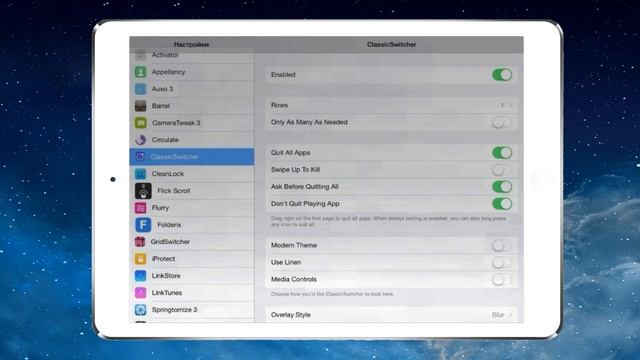Tap the Activator icon
Viewport: 640px width, 360px height.
coord(140,55)
